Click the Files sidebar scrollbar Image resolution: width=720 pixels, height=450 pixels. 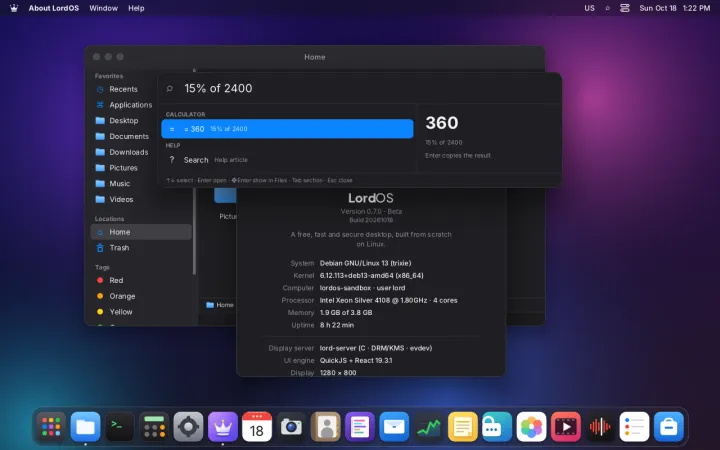(x=194, y=231)
